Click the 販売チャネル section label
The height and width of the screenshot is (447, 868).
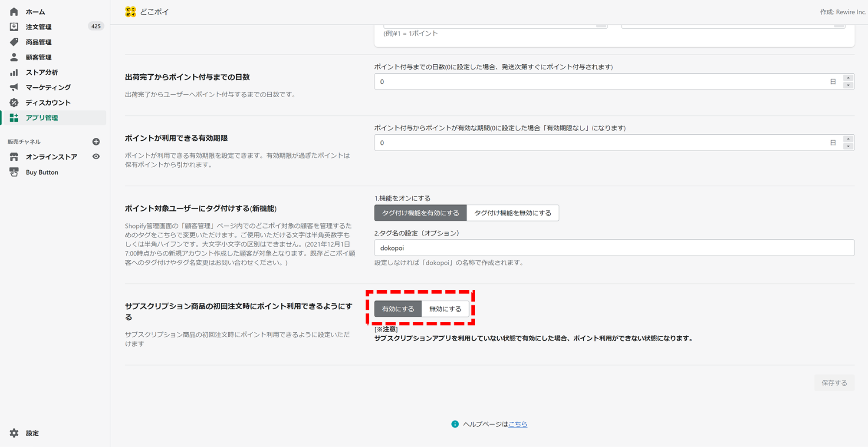pyautogui.click(x=24, y=142)
